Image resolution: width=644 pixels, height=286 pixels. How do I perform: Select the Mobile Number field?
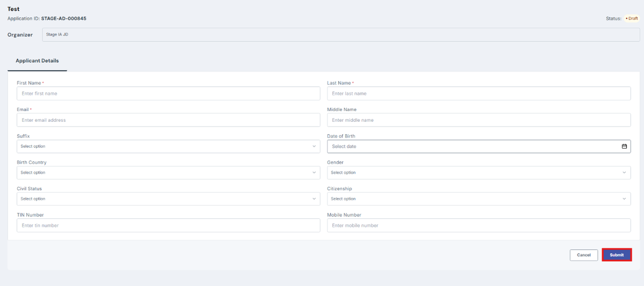pyautogui.click(x=479, y=225)
